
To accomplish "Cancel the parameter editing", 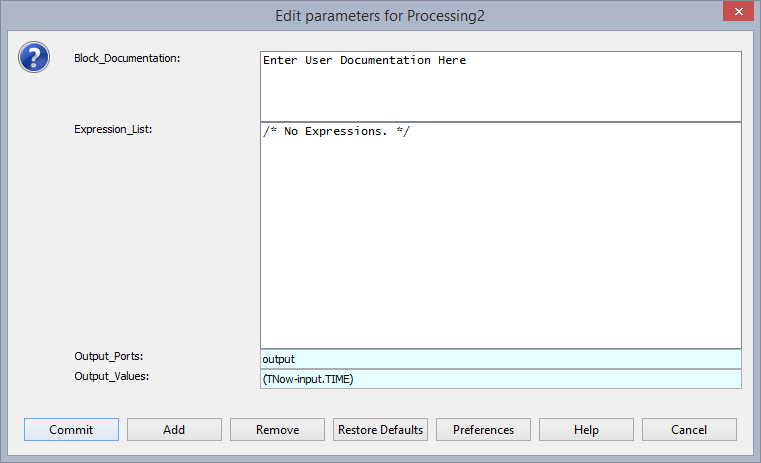I will [689, 430].
